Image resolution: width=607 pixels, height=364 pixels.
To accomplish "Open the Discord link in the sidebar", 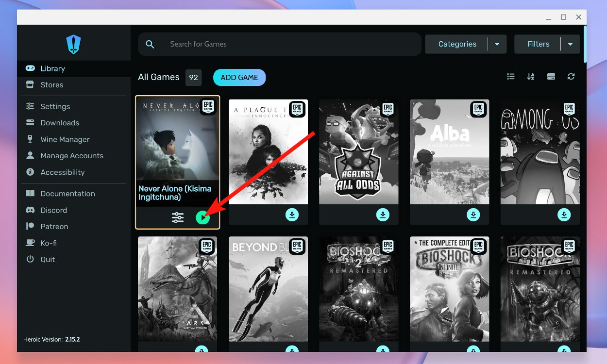I will pos(52,210).
